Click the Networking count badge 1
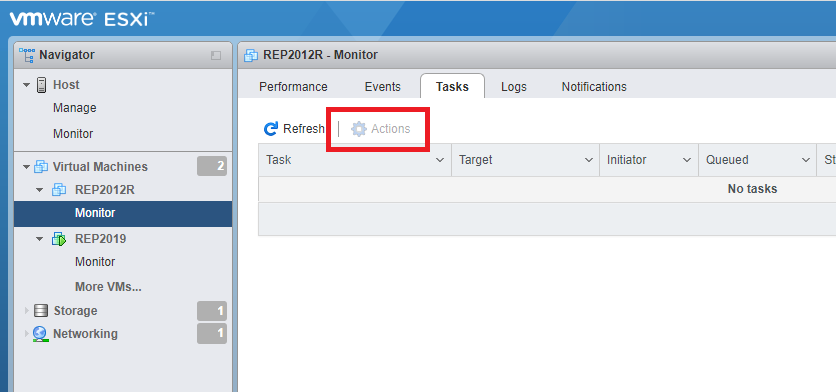 [x=212, y=333]
